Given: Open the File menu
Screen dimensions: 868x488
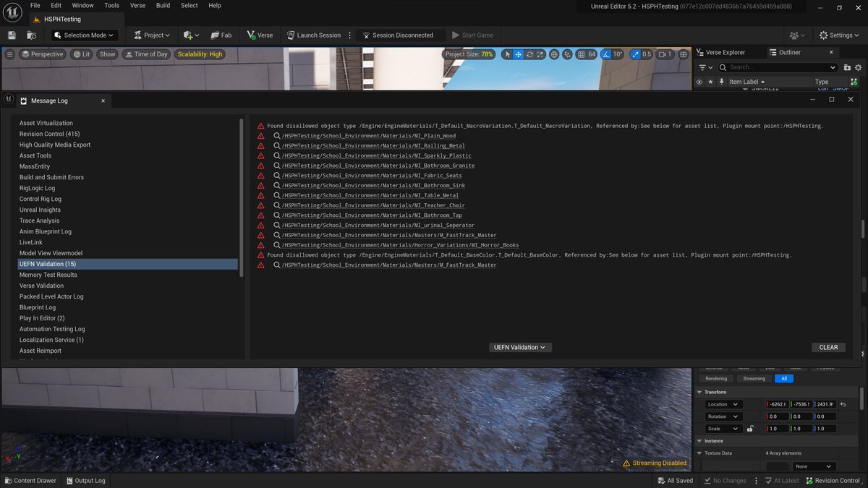Looking at the screenshot, I should tap(35, 5).
